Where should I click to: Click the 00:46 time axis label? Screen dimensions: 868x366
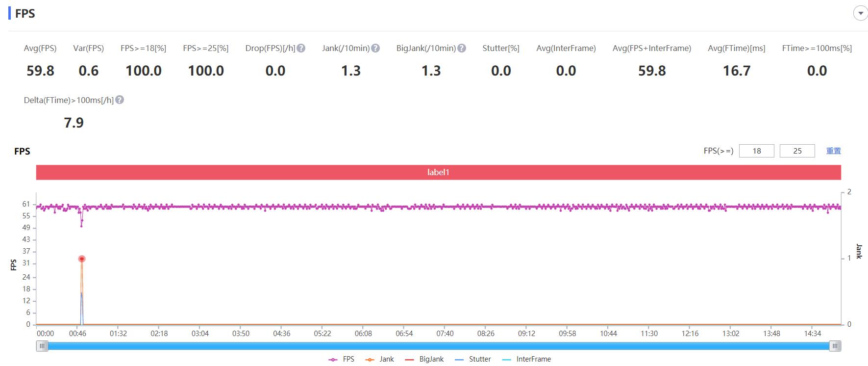[x=77, y=334]
